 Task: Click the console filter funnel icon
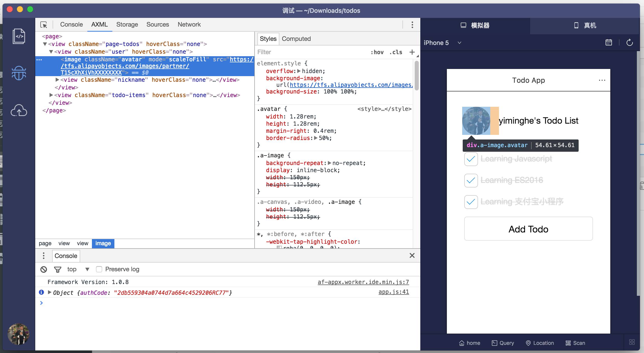[58, 269]
